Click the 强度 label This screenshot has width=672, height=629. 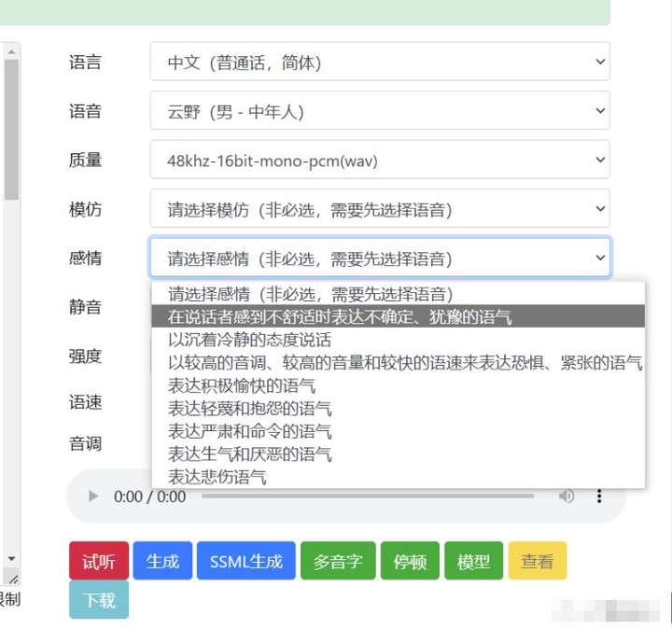85,356
